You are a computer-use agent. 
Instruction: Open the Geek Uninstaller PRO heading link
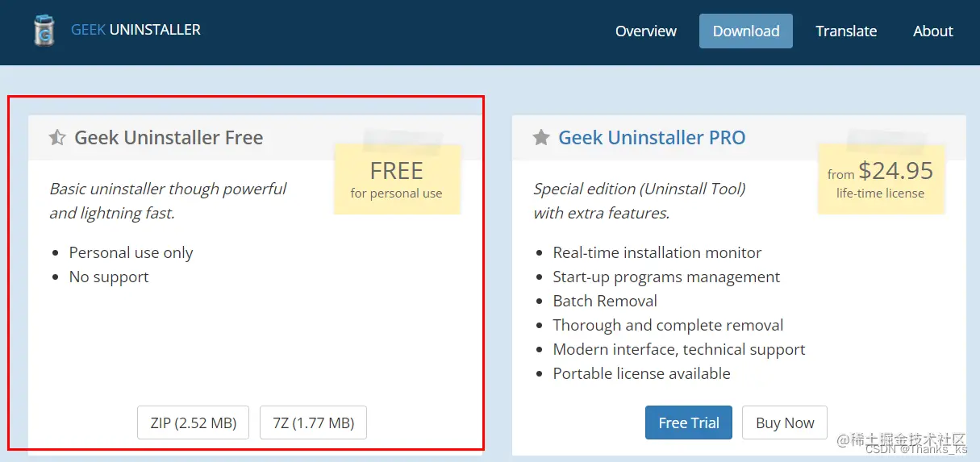tap(652, 138)
